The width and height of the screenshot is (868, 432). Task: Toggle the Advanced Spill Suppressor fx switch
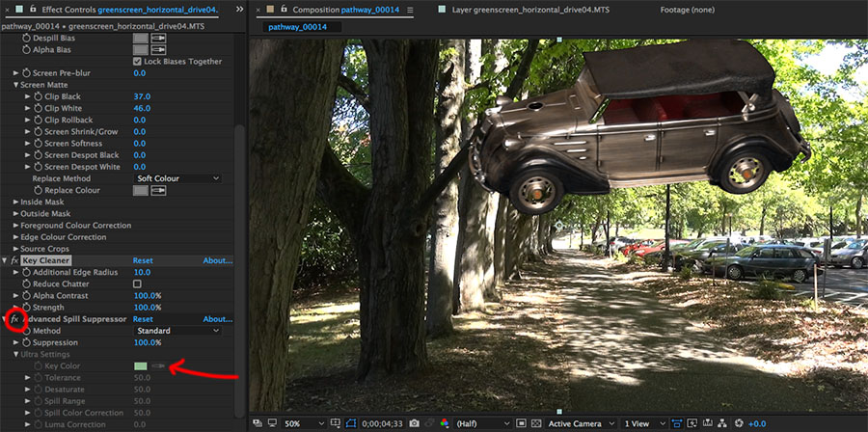coord(14,319)
